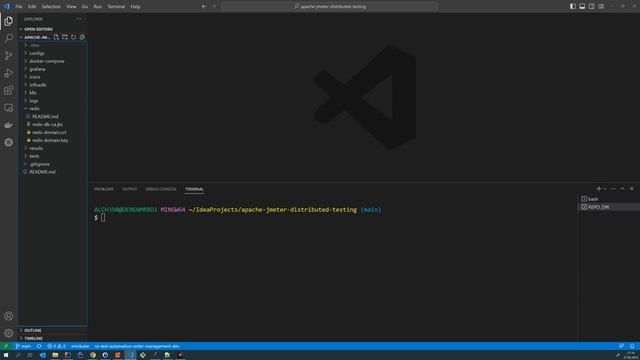The image size is (640, 360).
Task: Open the Source Control view
Action: click(9, 56)
